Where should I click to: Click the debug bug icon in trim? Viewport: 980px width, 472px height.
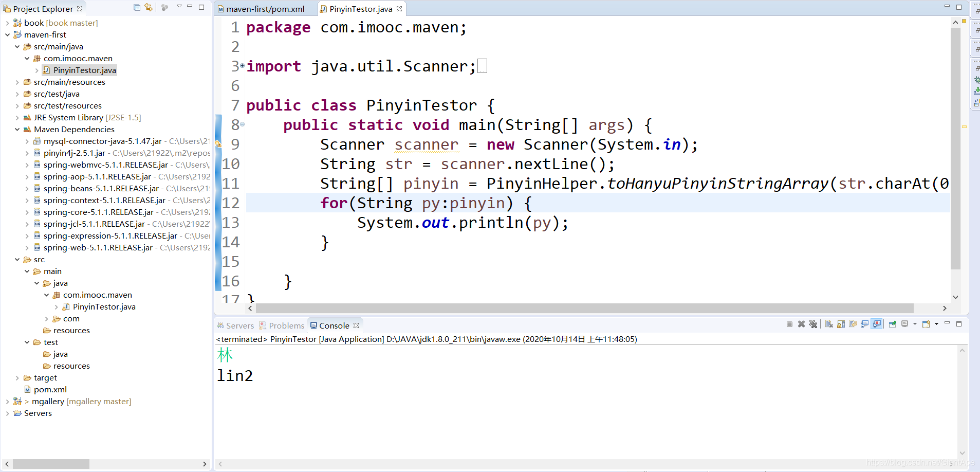(x=977, y=80)
